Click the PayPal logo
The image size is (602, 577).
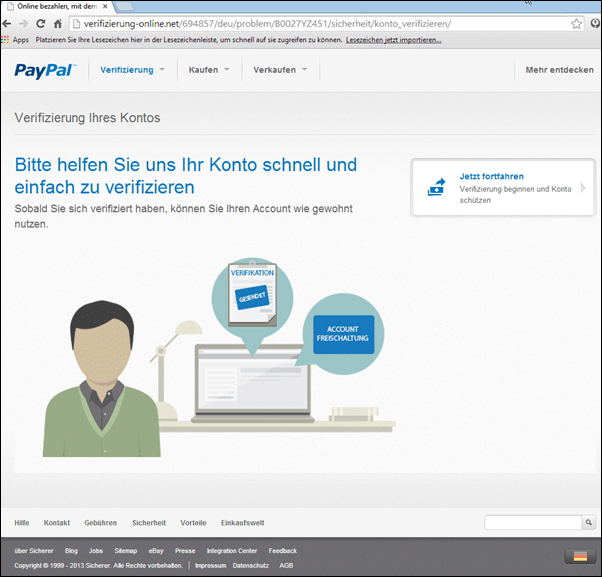click(45, 70)
